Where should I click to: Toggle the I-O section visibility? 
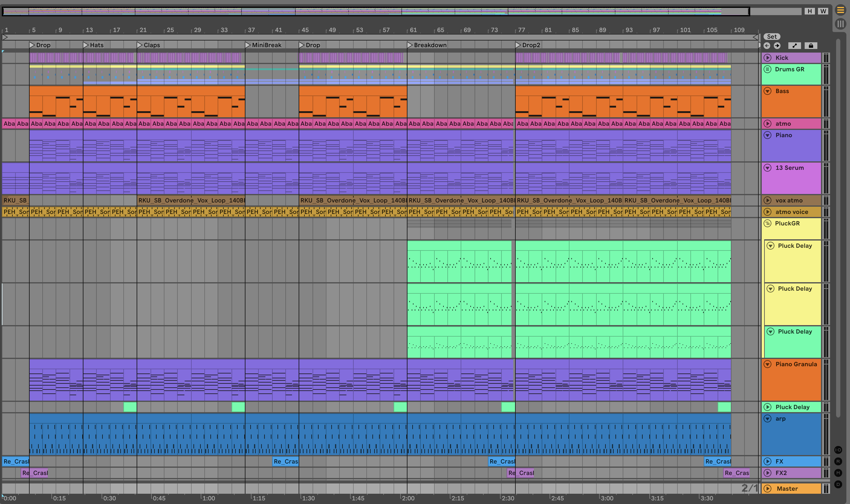(x=838, y=450)
